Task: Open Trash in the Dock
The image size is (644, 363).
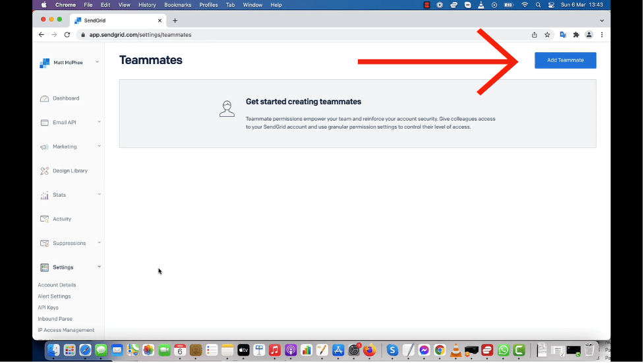Action: 590,350
